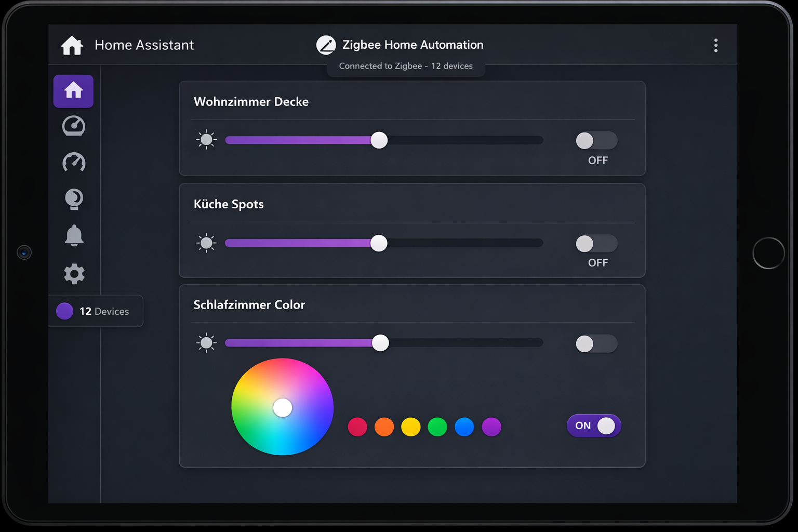Viewport: 798px width, 532px height.
Task: Click the speedometer icon in the sidebar
Action: (x=73, y=163)
